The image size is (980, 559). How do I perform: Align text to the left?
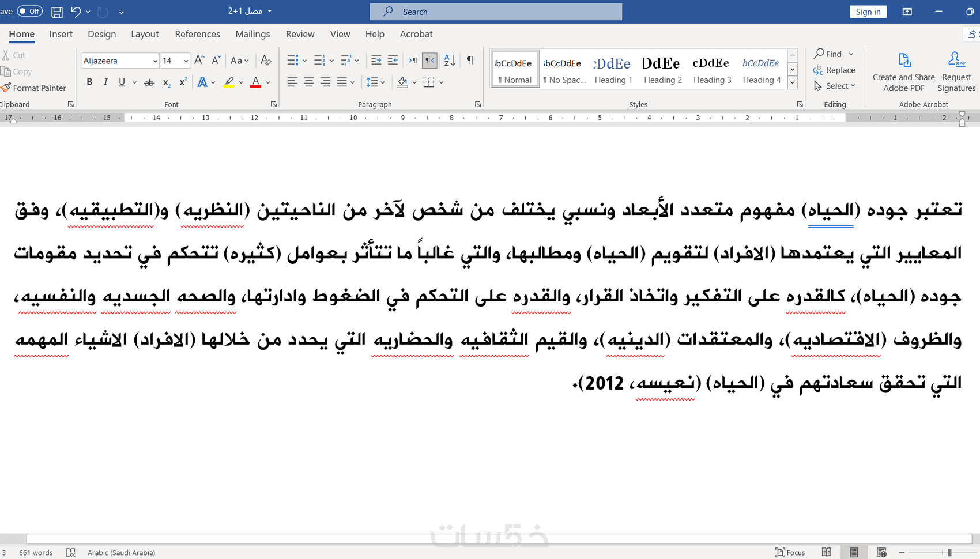[292, 82]
